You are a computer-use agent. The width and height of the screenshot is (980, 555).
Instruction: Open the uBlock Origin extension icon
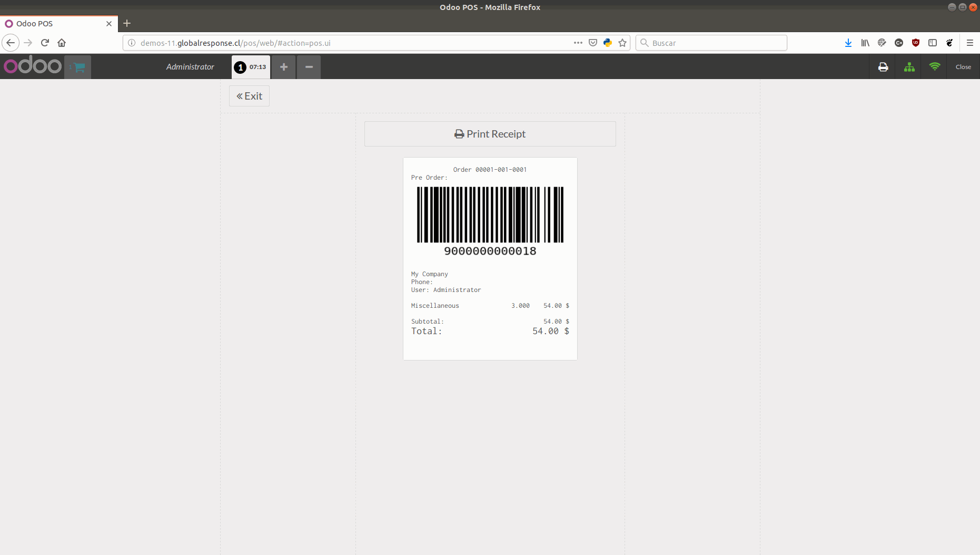tap(915, 43)
